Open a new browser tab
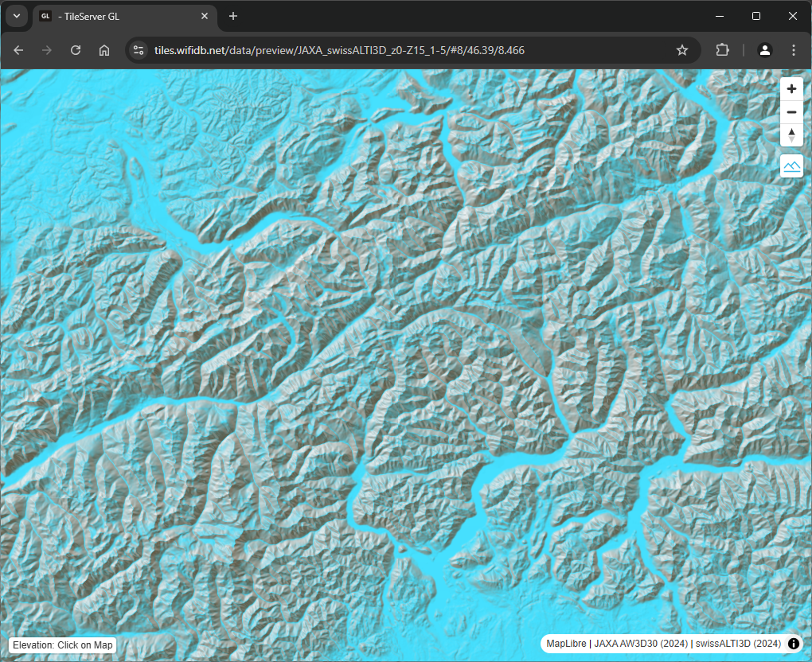This screenshot has height=662, width=812. (x=233, y=16)
